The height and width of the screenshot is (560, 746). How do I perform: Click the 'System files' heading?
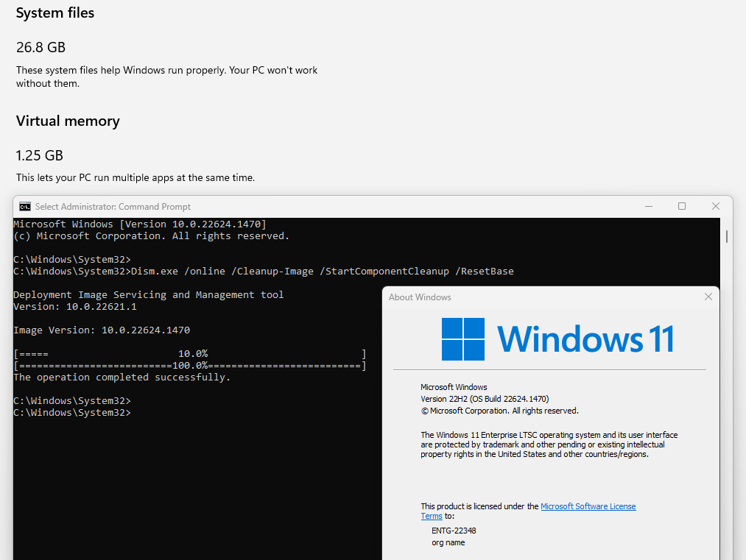(x=55, y=13)
